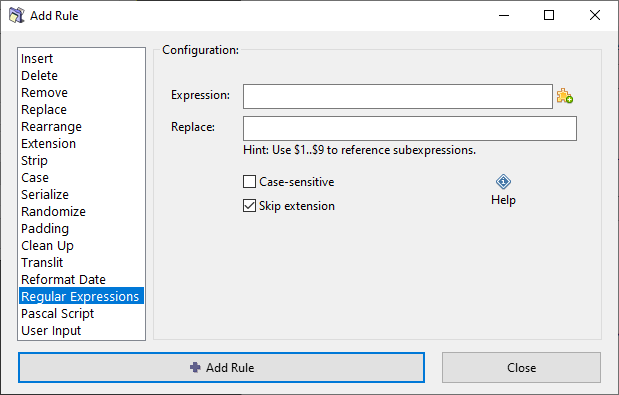This screenshot has height=395, width=619.
Task: Select the Insert rule type
Action: (81, 58)
